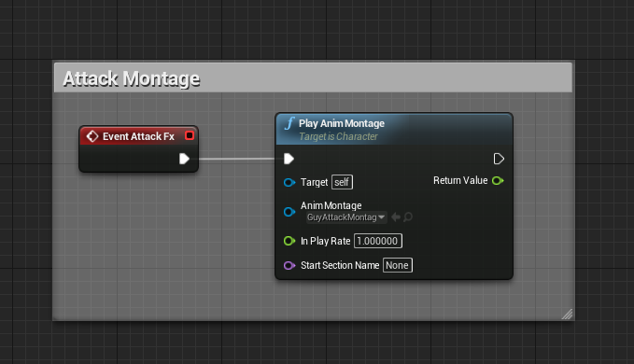Click the execution input pin of Play Anim Montage

tap(289, 159)
